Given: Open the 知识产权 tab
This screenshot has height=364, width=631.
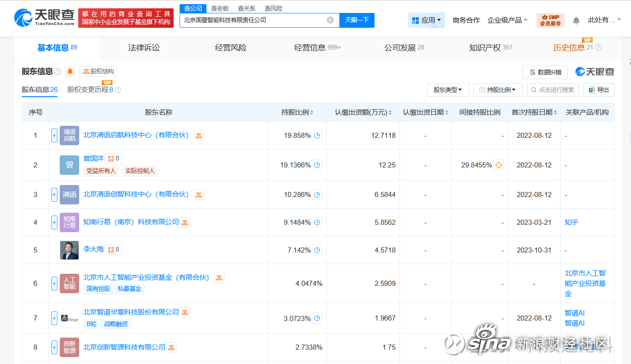Looking at the screenshot, I should (490, 48).
